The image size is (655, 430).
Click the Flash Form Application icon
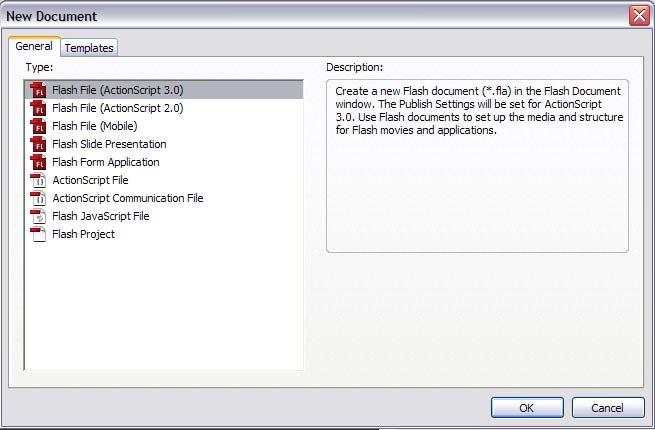[38, 162]
